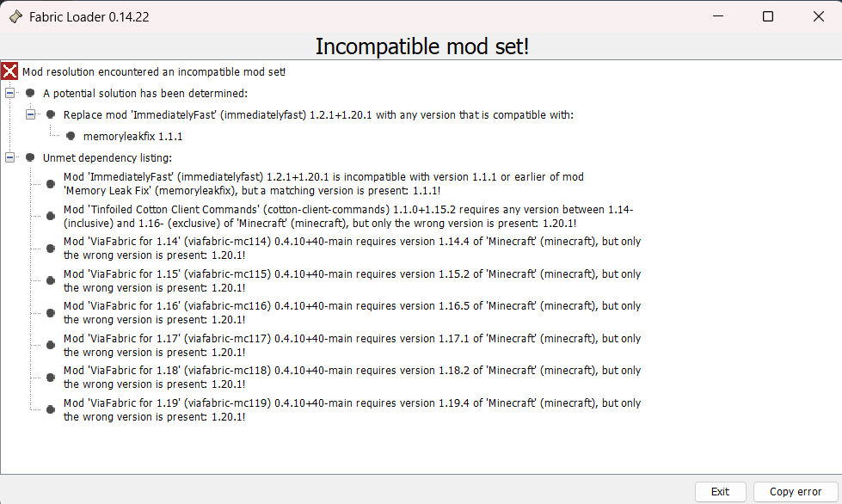Click the bullet icon next to the Replace mod suggestion
842x504 pixels.
50,114
